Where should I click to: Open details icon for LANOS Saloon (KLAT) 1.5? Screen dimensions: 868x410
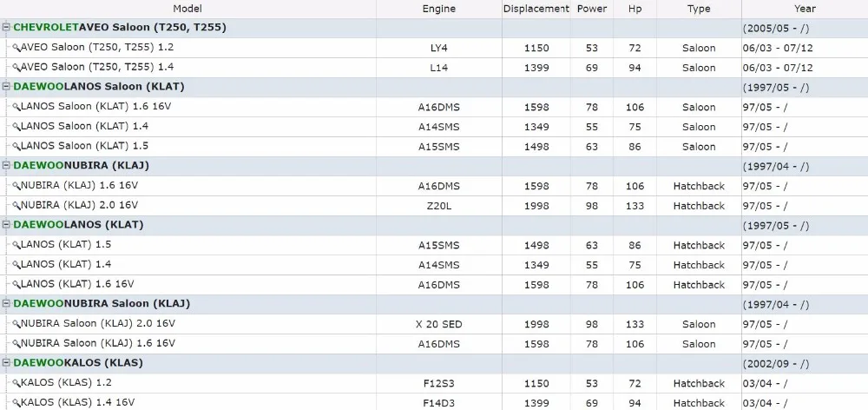pyautogui.click(x=16, y=147)
